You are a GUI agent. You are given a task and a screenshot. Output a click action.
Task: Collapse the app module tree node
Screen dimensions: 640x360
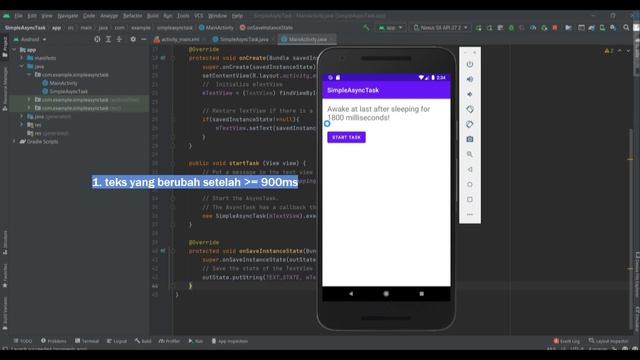pos(14,50)
